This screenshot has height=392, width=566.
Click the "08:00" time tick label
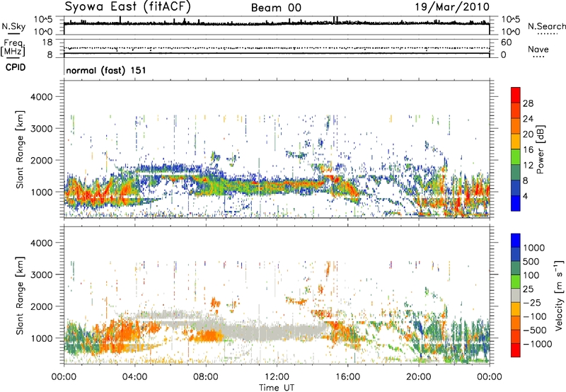(x=206, y=377)
